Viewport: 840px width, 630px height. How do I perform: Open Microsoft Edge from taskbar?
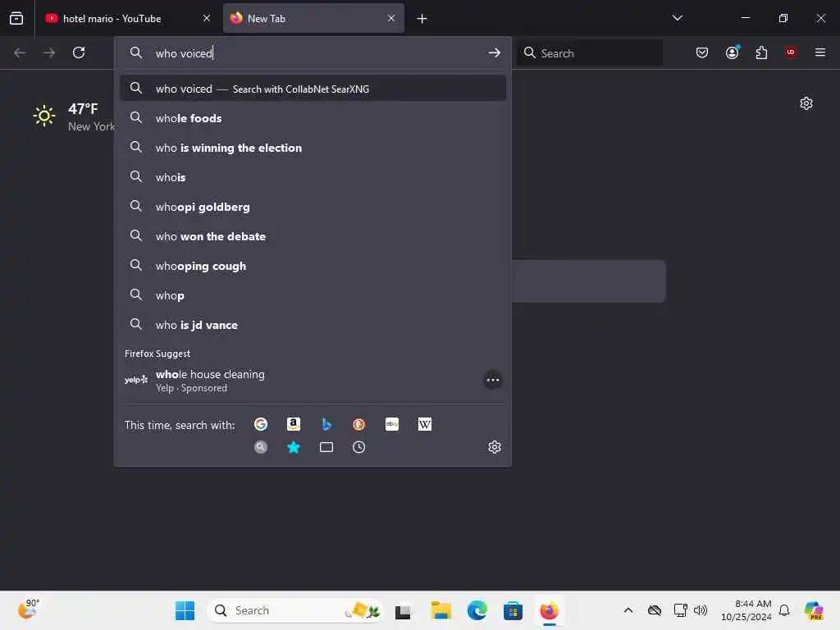(477, 610)
